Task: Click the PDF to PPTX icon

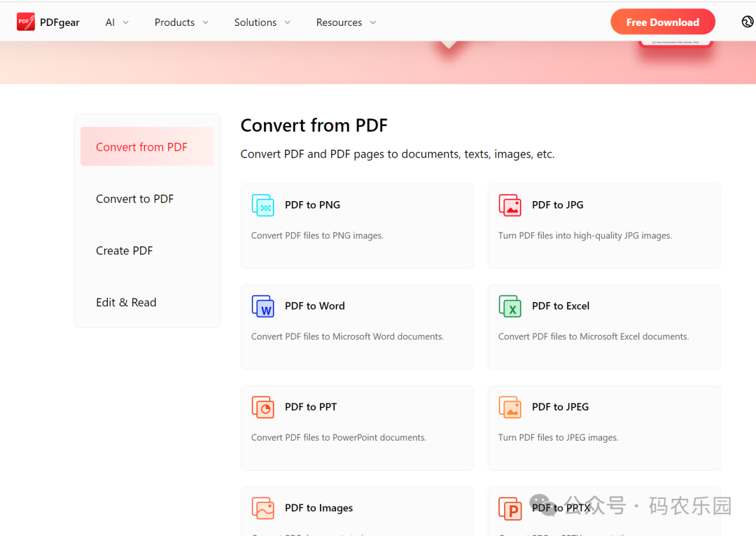Action: 510,508
